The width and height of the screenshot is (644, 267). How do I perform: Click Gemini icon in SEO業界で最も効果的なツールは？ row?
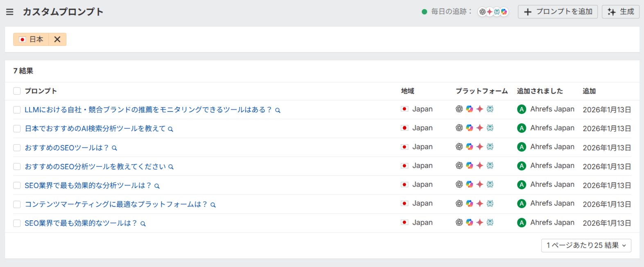point(480,222)
